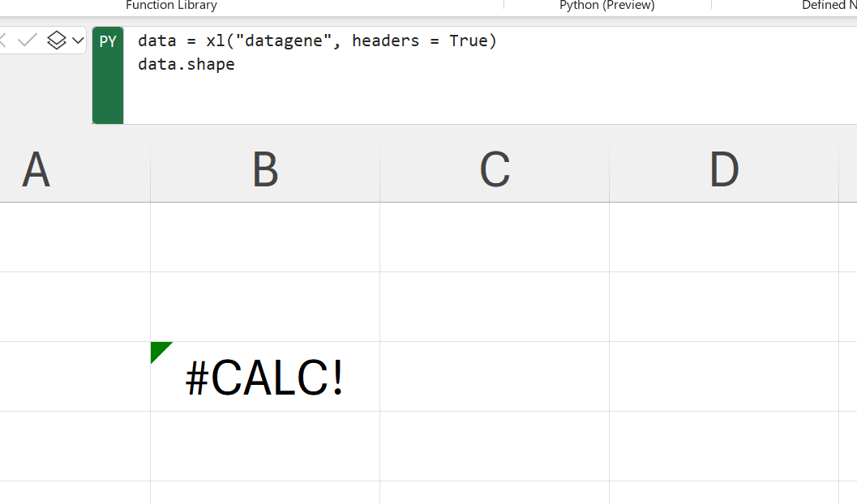Click the cancel X icon beside the checkmark

pyautogui.click(x=2, y=40)
